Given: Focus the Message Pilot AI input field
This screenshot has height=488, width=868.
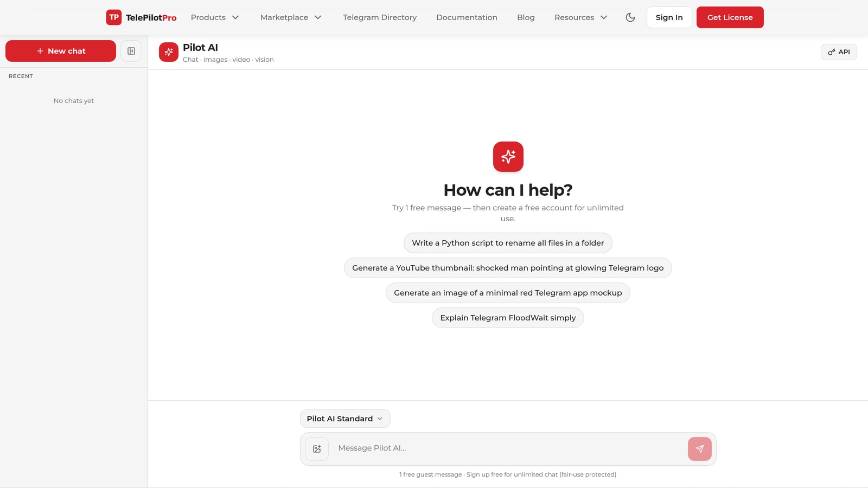Looking at the screenshot, I should pyautogui.click(x=508, y=448).
